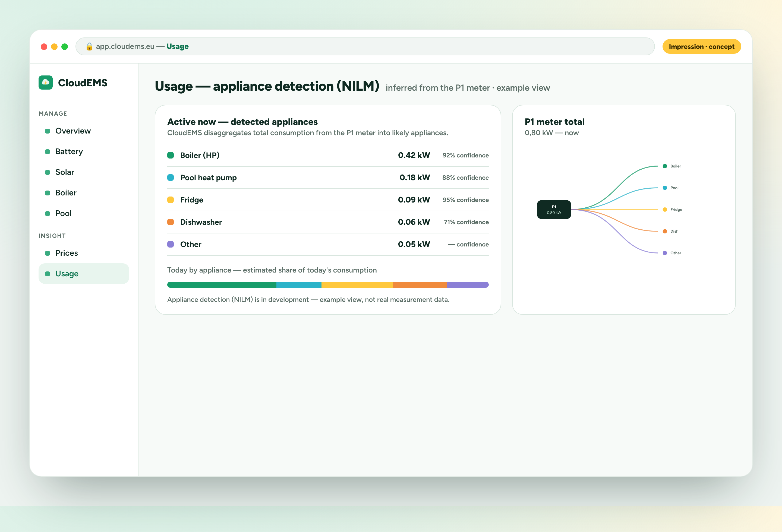The width and height of the screenshot is (782, 532).
Task: Go to Battery in the sidebar
Action: [84, 151]
